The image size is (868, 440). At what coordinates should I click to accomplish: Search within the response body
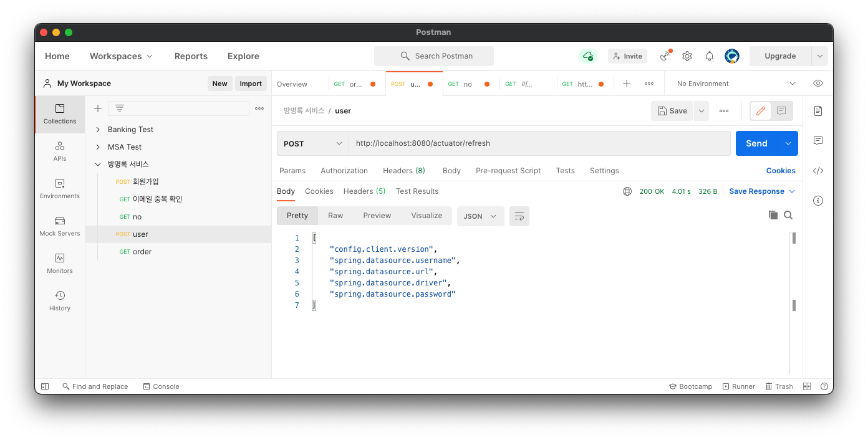788,215
